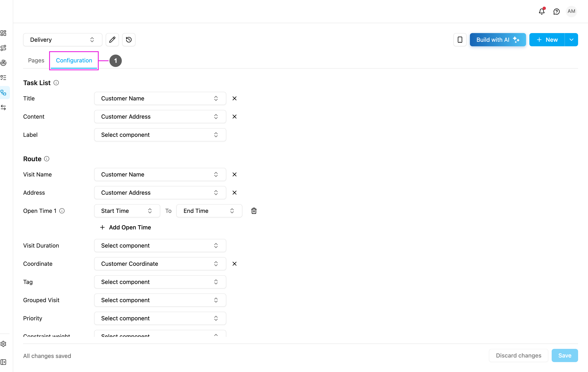Open the Grouped Visit component dropdown
The image size is (588, 372).
click(x=160, y=300)
